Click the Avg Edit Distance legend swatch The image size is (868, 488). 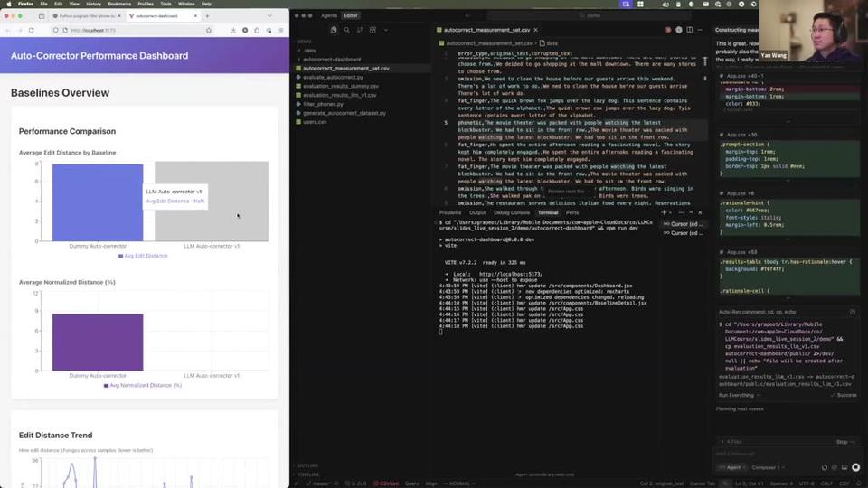[120, 256]
